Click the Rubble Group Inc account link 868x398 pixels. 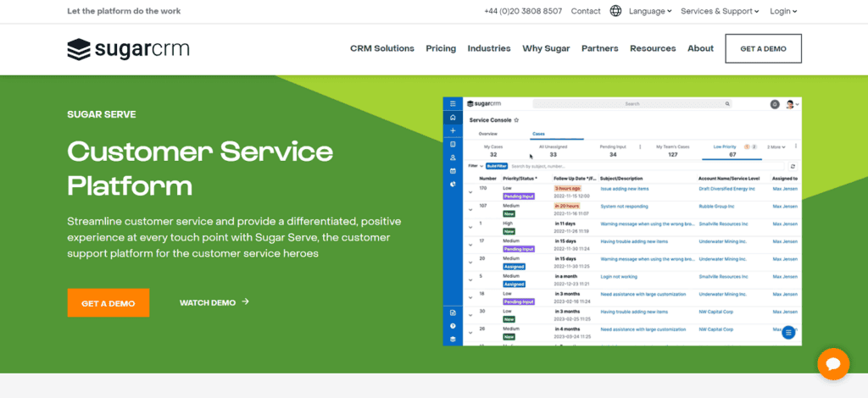click(x=719, y=206)
